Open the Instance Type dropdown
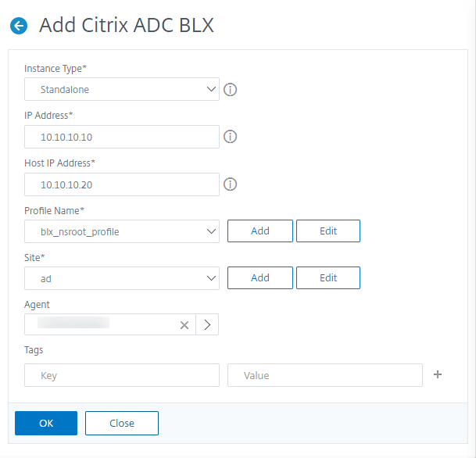The height and width of the screenshot is (458, 476). [122, 89]
